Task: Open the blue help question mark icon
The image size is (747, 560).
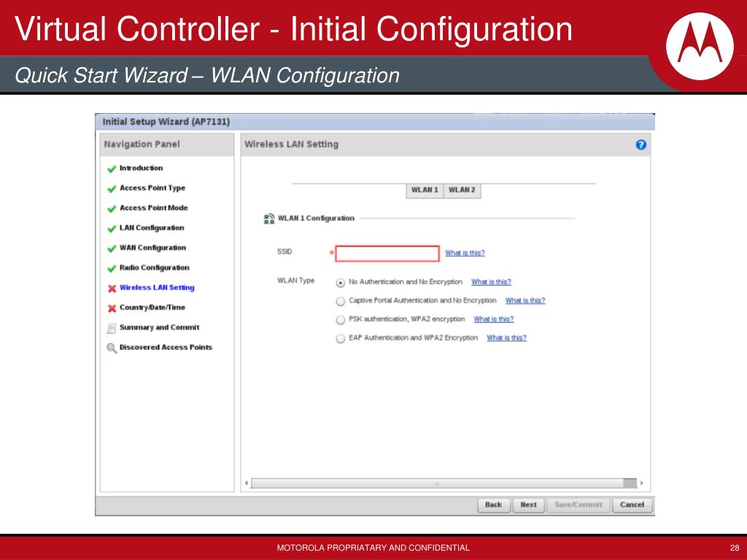Action: 640,145
